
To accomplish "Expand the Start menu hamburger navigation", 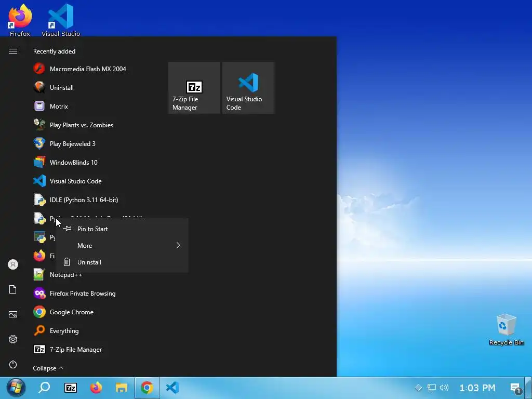I will [13, 51].
